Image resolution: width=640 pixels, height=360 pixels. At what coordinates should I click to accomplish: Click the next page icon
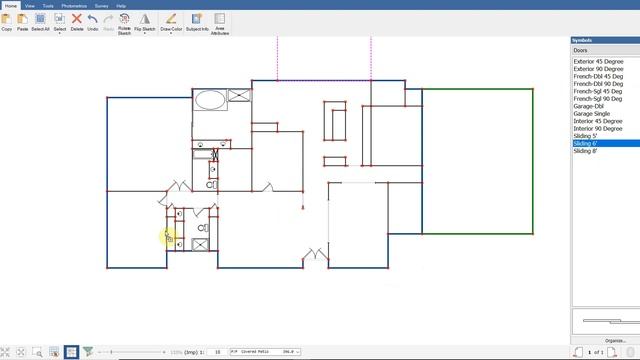click(x=611, y=352)
